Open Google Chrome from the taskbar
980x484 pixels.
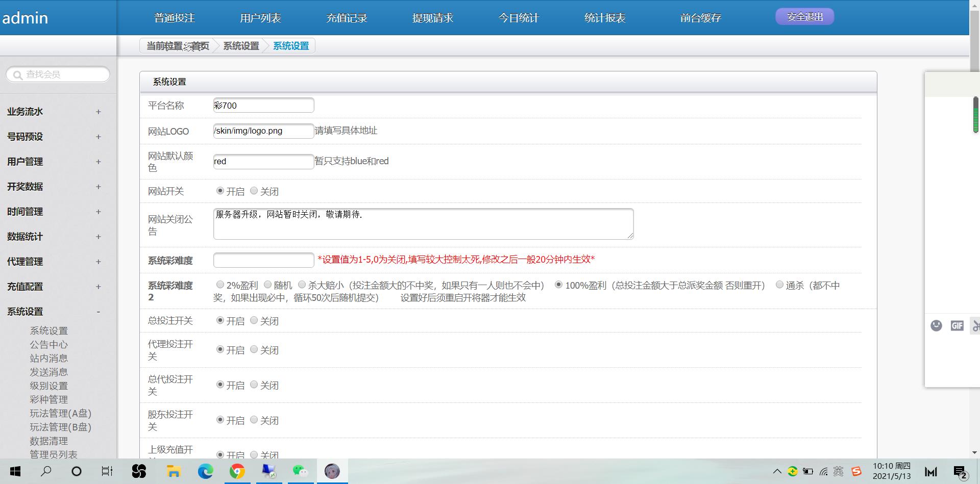click(x=237, y=471)
